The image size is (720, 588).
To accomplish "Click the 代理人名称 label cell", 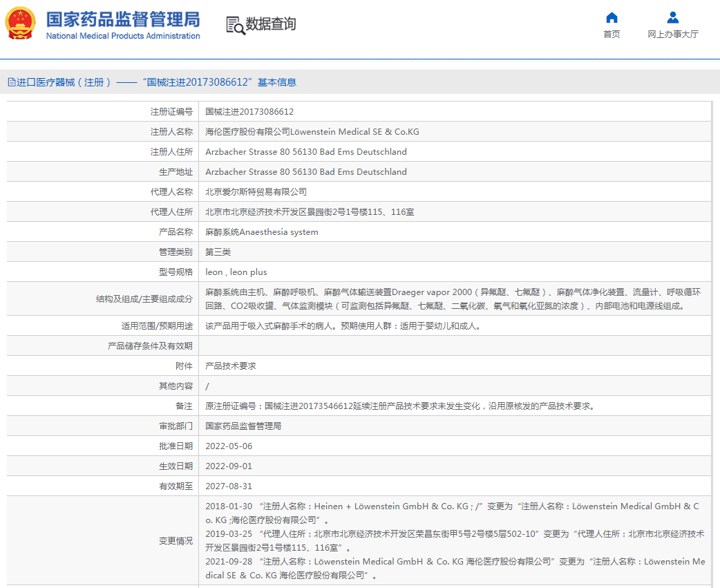I will pyautogui.click(x=103, y=192).
